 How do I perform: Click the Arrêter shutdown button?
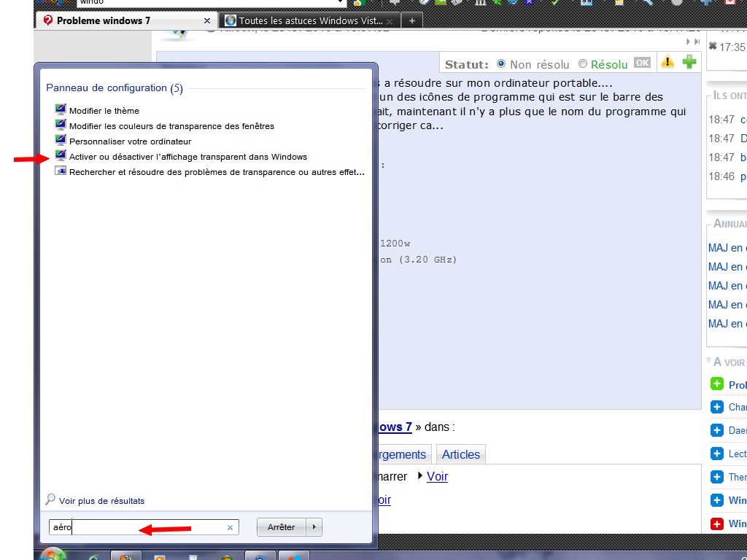281,527
